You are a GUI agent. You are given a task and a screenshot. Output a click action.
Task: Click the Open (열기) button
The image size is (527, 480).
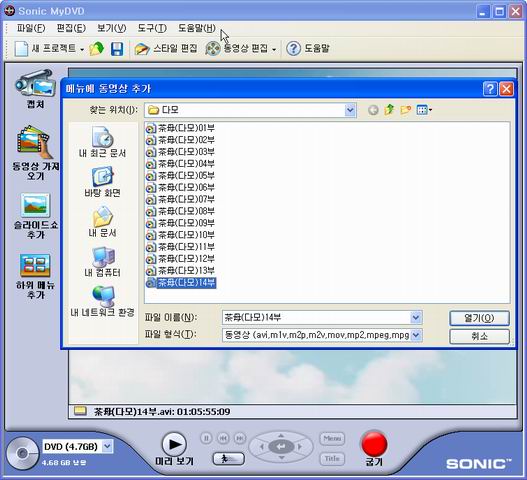point(479,318)
